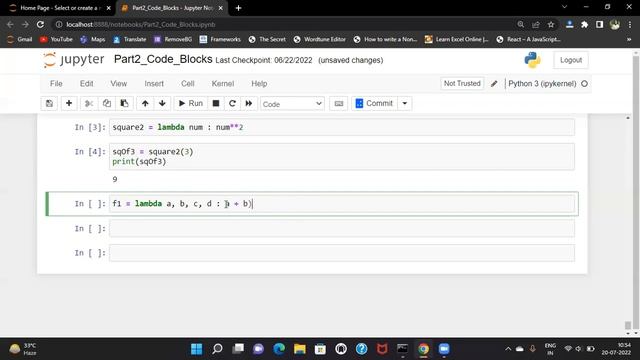Viewport: 640px width, 360px height.
Task: Rename notebook title Part2_Code_Blocks
Action: pyautogui.click(x=163, y=60)
